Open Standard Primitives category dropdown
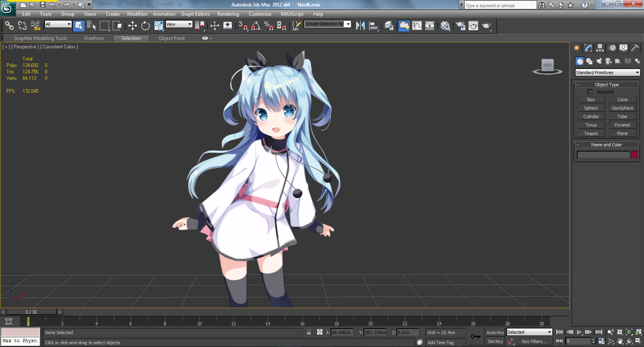 point(607,73)
